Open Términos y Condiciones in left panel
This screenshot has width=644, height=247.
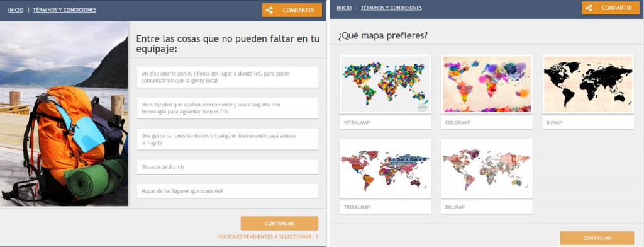click(65, 10)
